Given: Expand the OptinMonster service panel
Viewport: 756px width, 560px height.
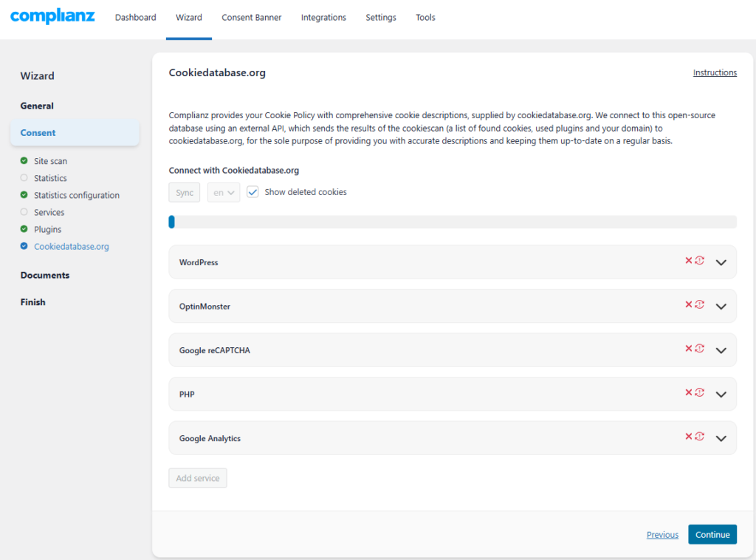Looking at the screenshot, I should point(721,307).
